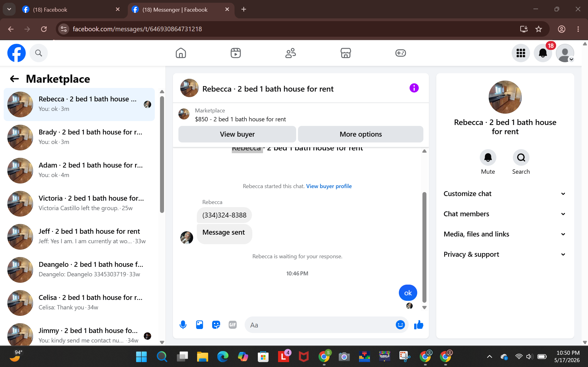The width and height of the screenshot is (588, 367).
Task: Show hidden system tray icons
Action: pos(490,357)
